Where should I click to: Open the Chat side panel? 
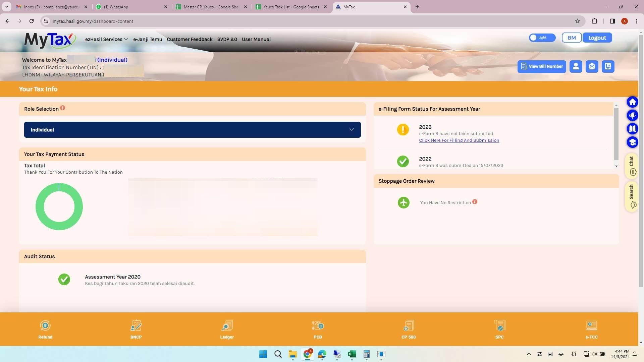coord(632,166)
